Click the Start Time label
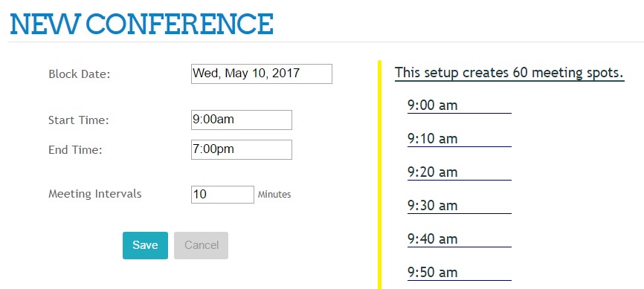The height and width of the screenshot is (289, 644). (78, 120)
